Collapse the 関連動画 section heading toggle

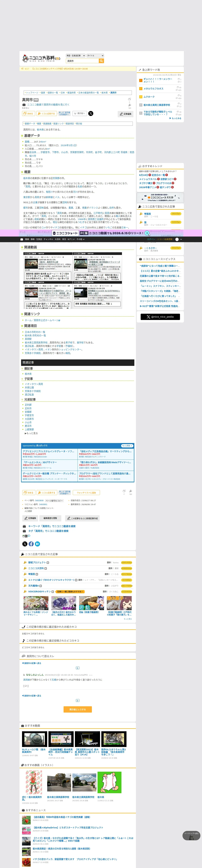pos(22,247)
